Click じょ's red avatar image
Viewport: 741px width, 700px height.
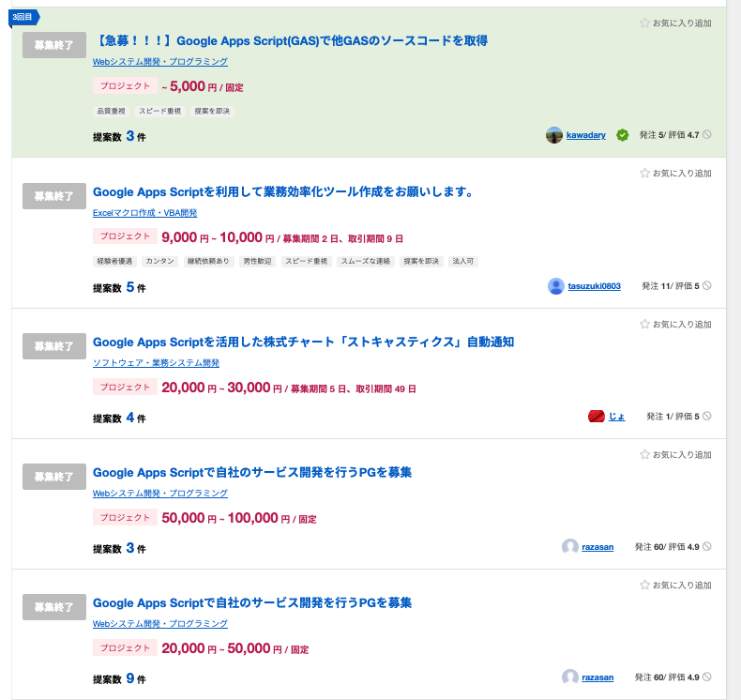click(x=597, y=417)
